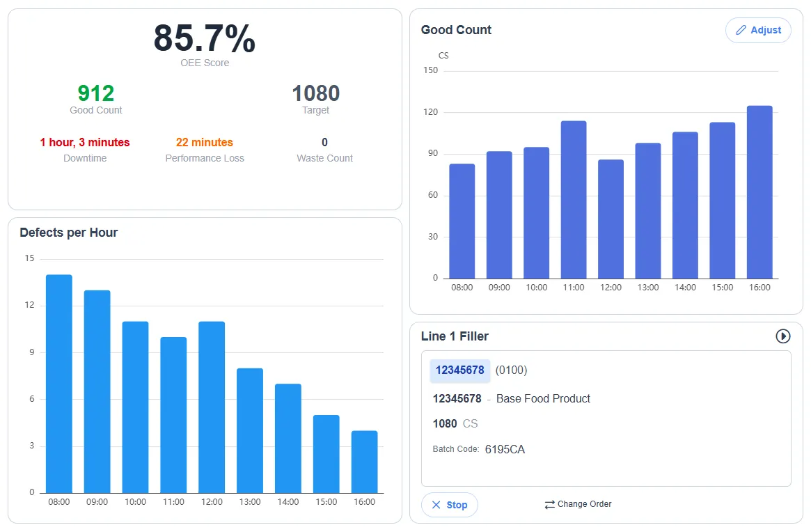The image size is (811, 532).
Task: Click the Line 1 Filler heading
Action: click(455, 336)
